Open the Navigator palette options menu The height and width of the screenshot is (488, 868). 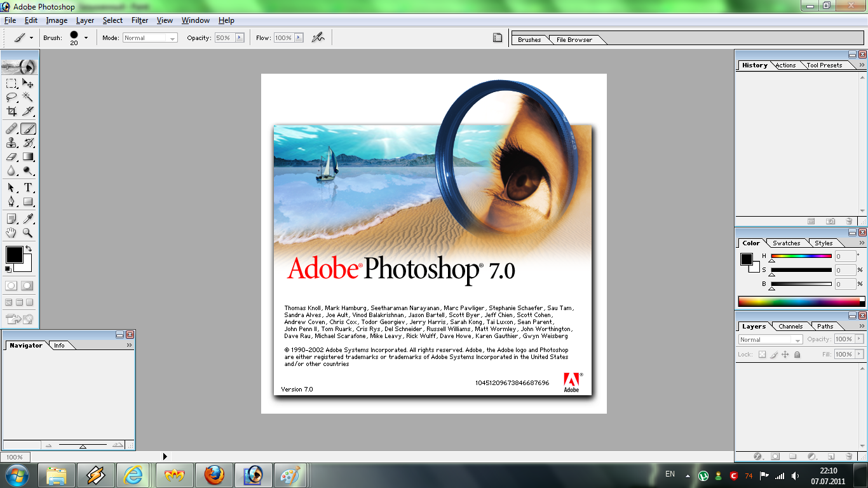130,346
